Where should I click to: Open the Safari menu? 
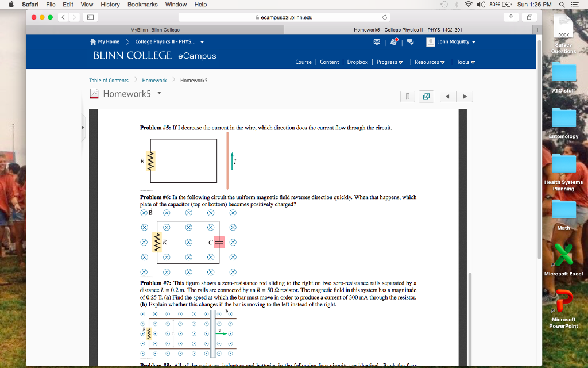30,5
